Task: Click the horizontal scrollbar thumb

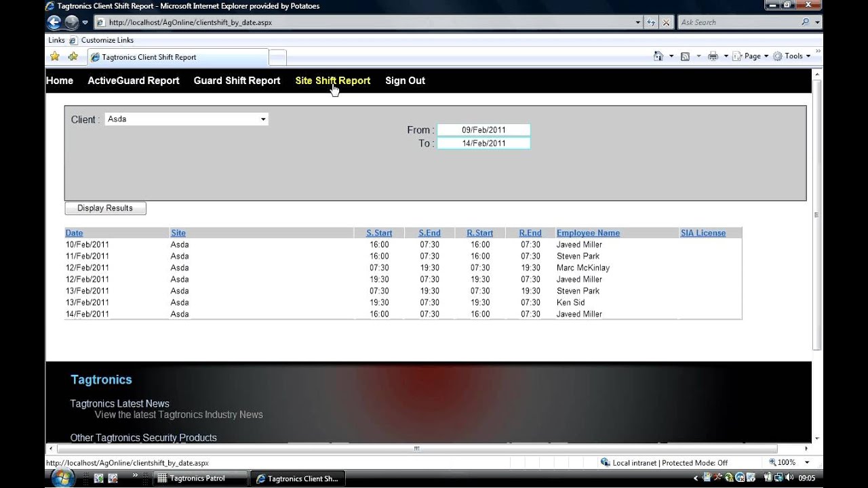Action: pyautogui.click(x=416, y=449)
